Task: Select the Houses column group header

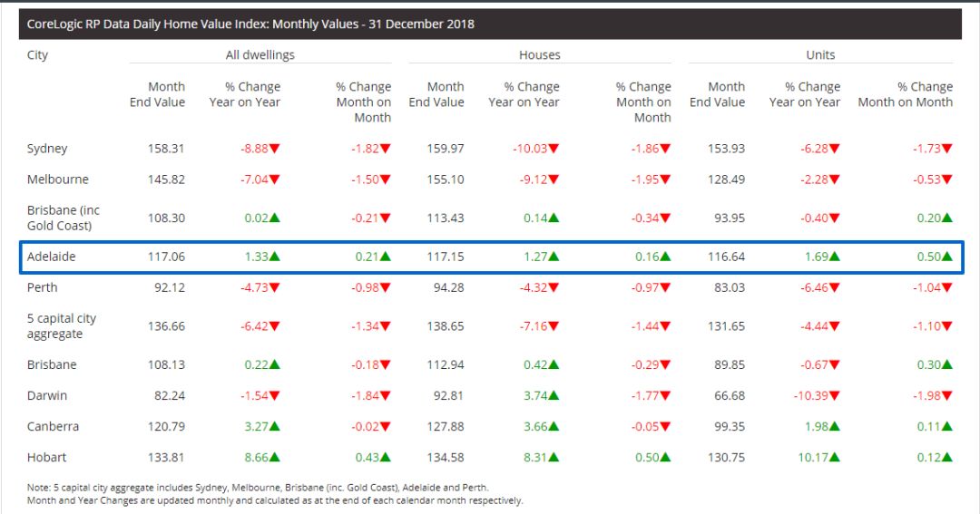Action: (539, 55)
